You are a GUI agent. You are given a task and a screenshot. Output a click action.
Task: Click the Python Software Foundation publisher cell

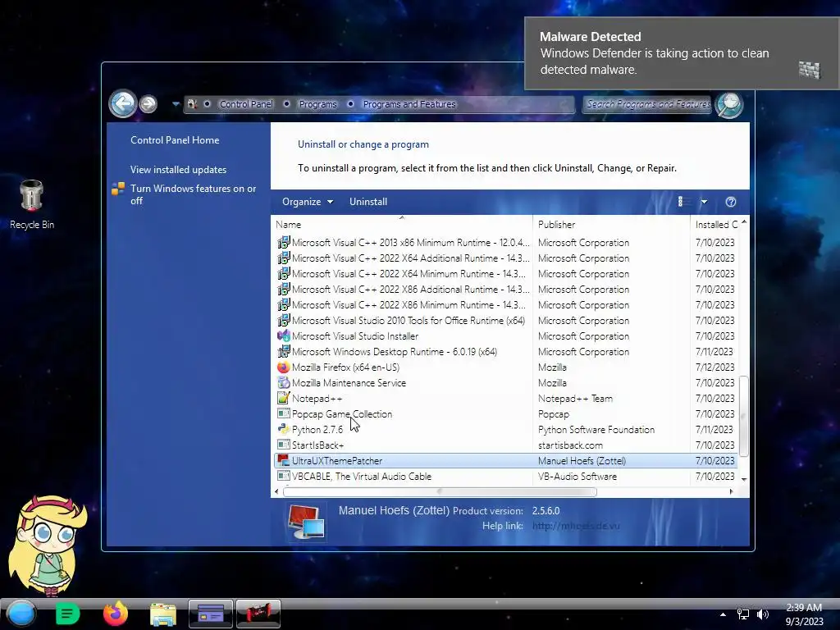pyautogui.click(x=596, y=430)
